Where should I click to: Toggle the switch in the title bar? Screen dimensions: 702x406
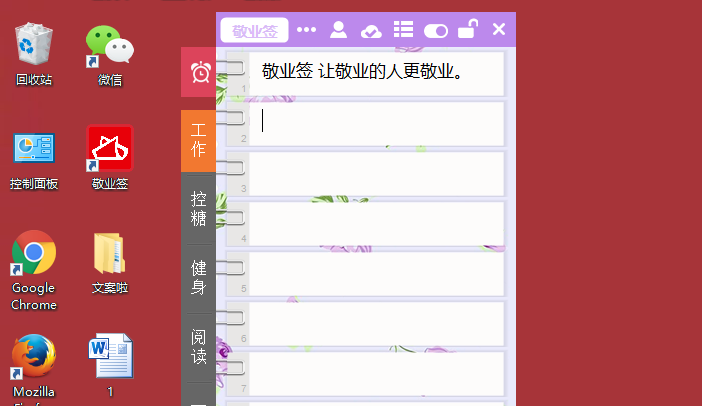(436, 31)
